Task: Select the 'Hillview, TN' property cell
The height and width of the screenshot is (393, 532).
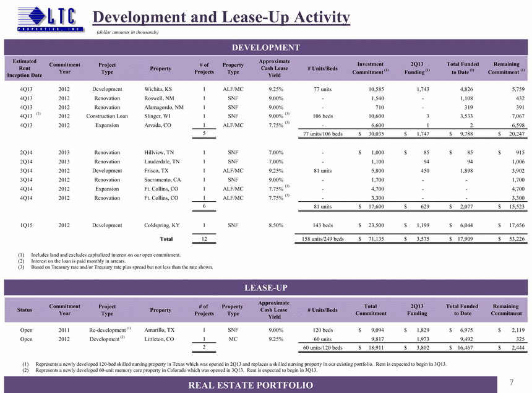Action: [x=160, y=153]
